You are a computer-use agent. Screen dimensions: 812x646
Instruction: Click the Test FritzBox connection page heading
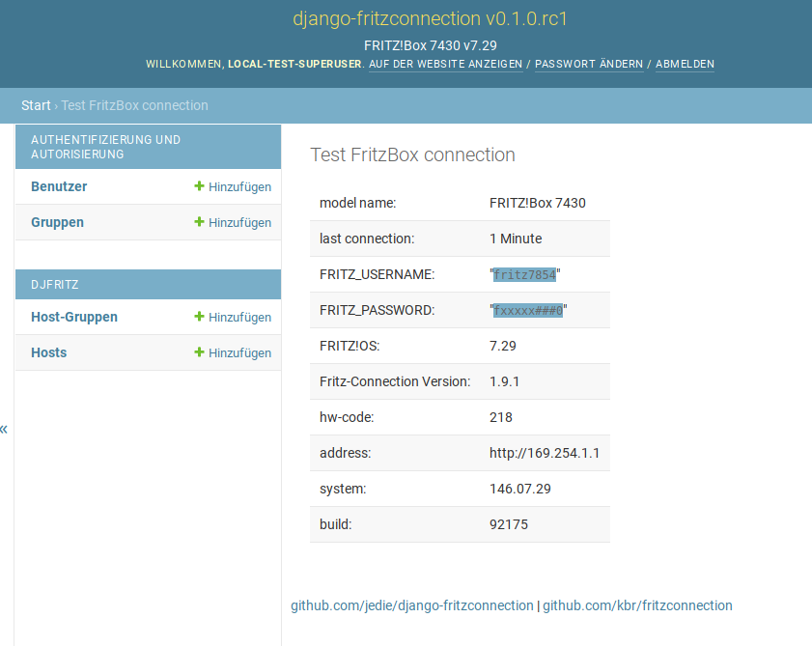[x=412, y=154]
